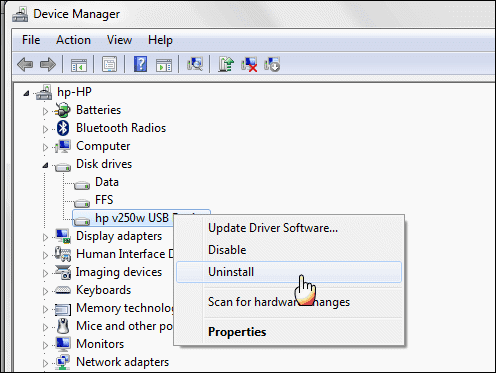This screenshot has width=496, height=373.
Task: Click Scan for hardware changes toolbar icon
Action: pos(195,64)
